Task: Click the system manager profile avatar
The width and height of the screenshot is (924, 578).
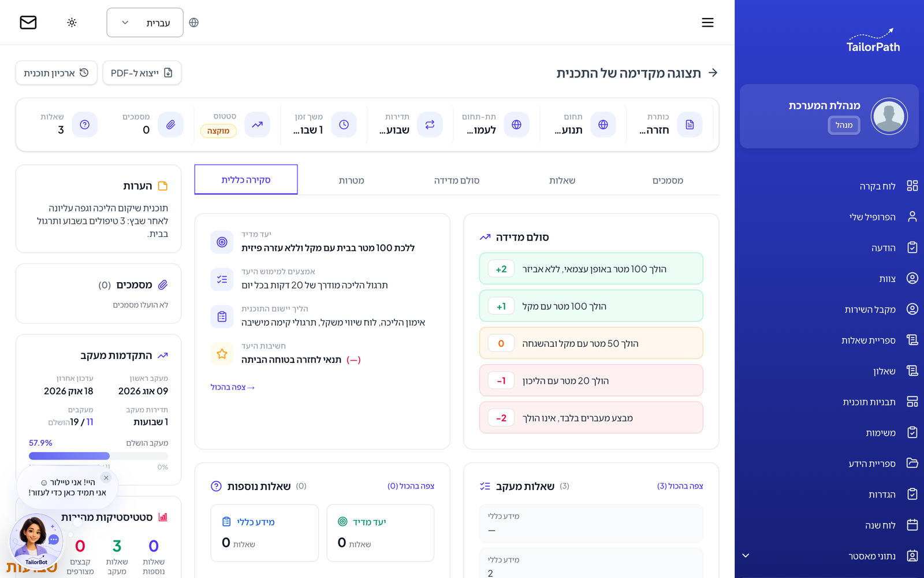Action: tap(889, 116)
